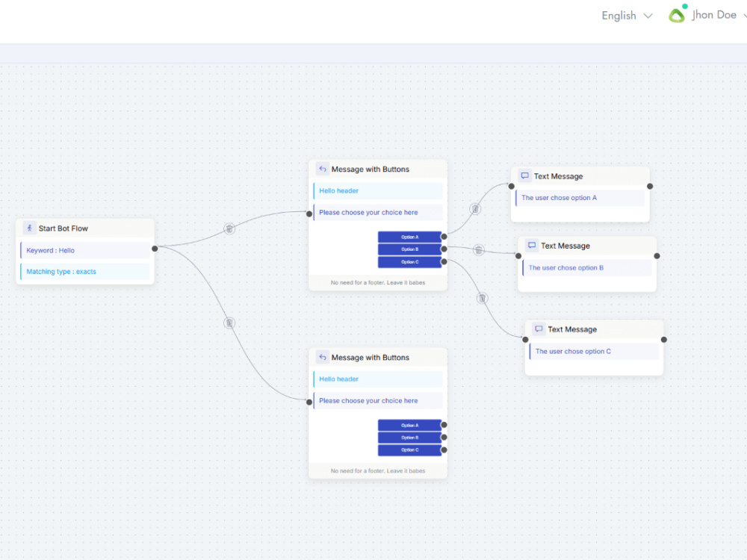Select Option C output connector in upper node
The height and width of the screenshot is (560, 747).
[x=444, y=261]
